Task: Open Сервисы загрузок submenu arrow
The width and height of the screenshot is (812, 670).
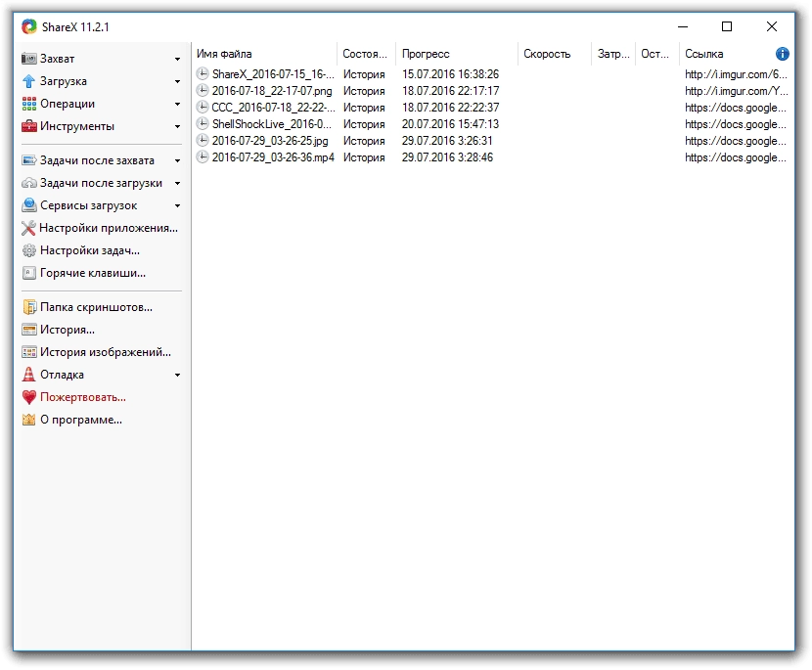Action: [x=177, y=206]
